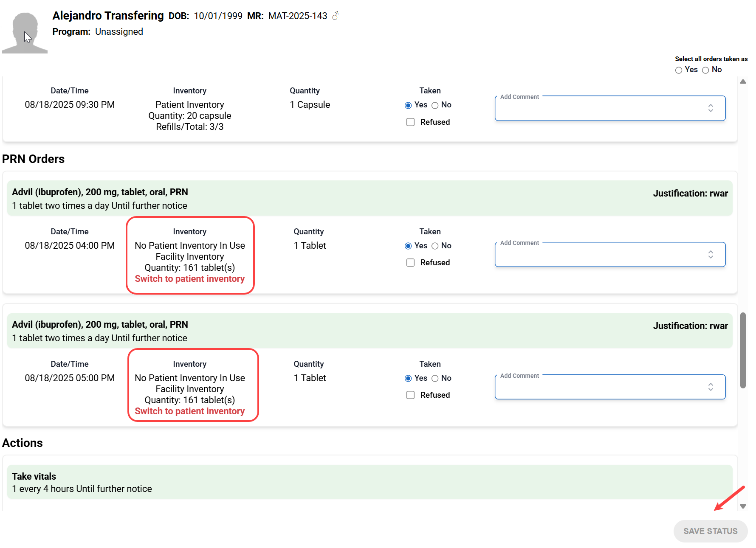Switch 05:00 PM Advil to patient inventory
The height and width of the screenshot is (548, 756).
189,411
